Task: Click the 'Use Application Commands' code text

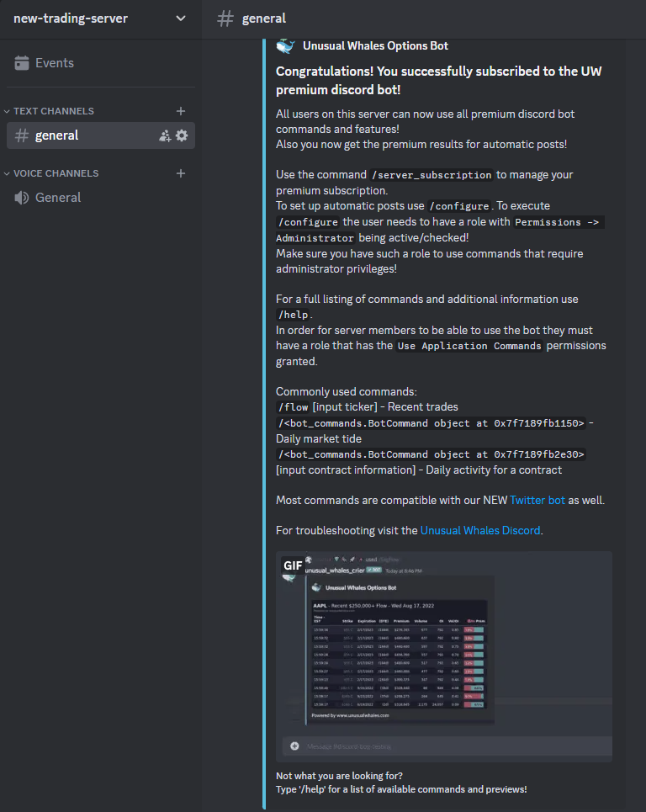Action: click(x=469, y=346)
